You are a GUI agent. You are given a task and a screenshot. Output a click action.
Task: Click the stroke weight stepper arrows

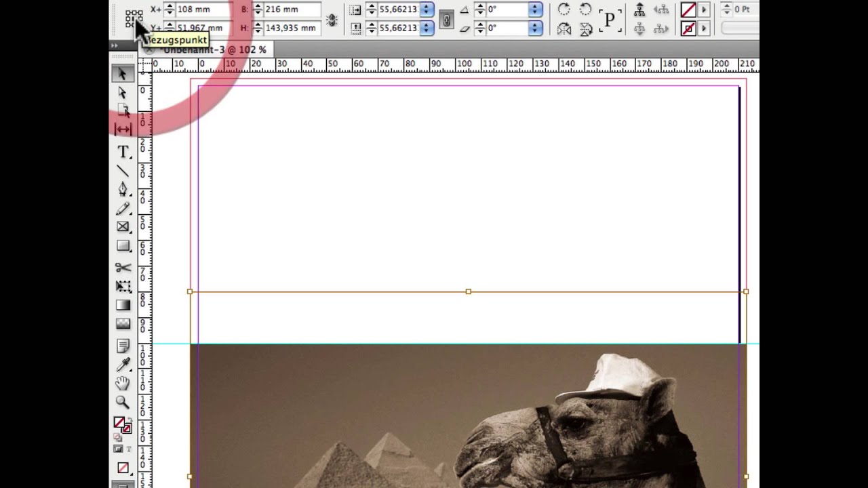(726, 9)
